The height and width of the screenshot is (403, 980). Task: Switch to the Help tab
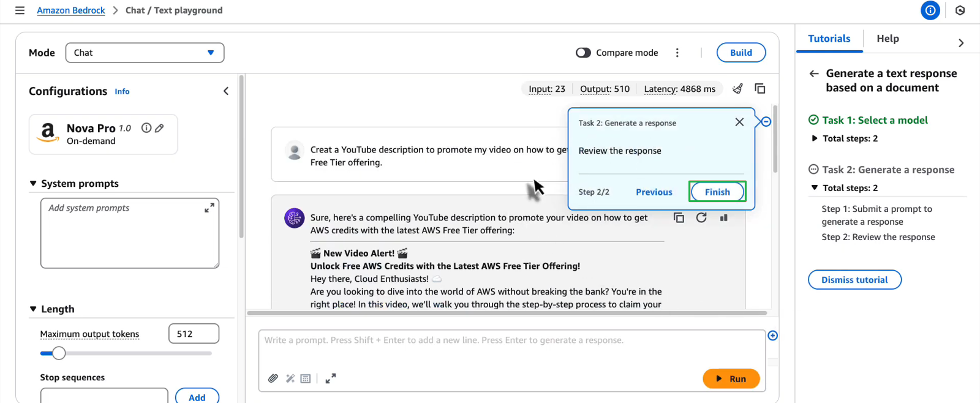(x=888, y=39)
